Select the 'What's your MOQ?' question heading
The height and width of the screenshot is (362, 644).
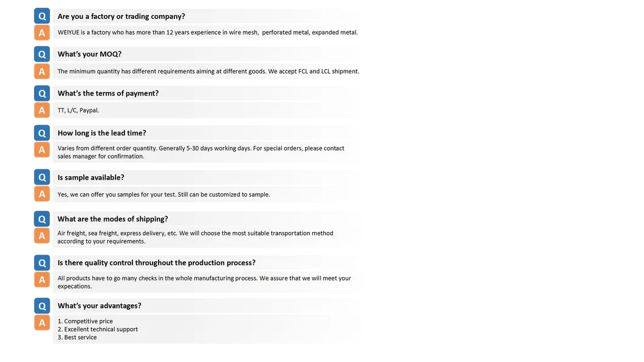coord(89,54)
